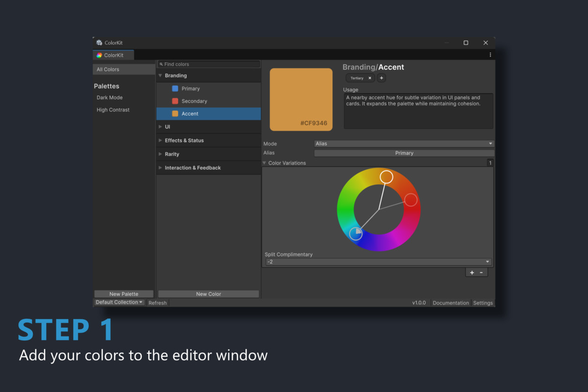588x392 pixels.
Task: Expand the UI color group
Action: [x=161, y=126]
